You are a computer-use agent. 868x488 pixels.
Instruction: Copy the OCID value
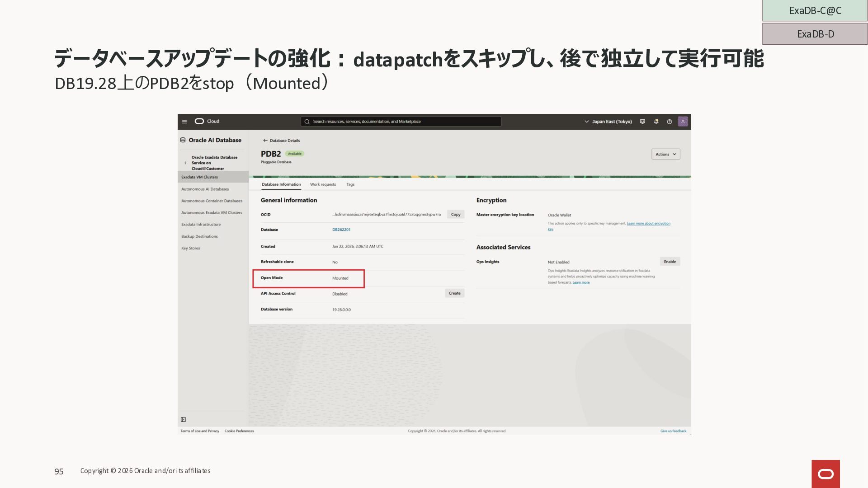coord(455,215)
